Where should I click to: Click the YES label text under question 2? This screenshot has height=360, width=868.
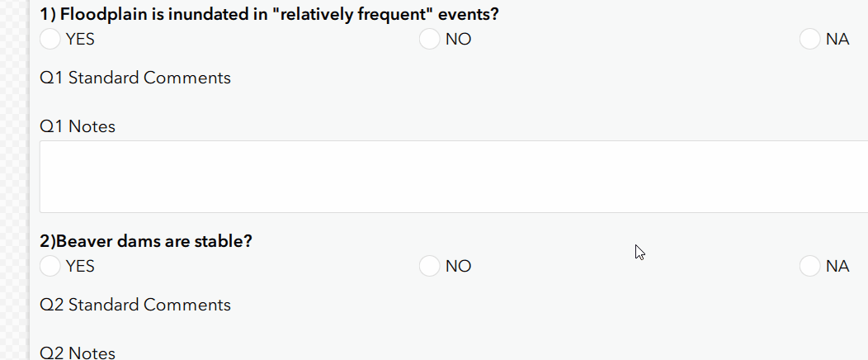pyautogui.click(x=80, y=267)
